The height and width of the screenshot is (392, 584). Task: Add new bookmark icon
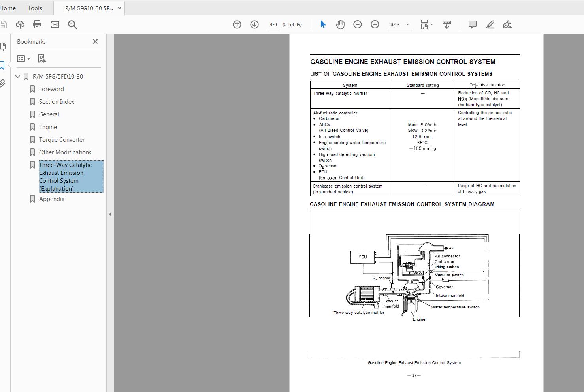click(x=42, y=58)
